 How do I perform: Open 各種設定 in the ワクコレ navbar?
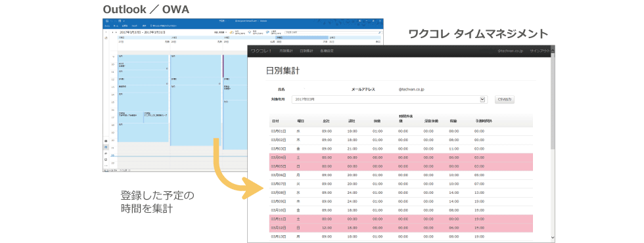(327, 51)
